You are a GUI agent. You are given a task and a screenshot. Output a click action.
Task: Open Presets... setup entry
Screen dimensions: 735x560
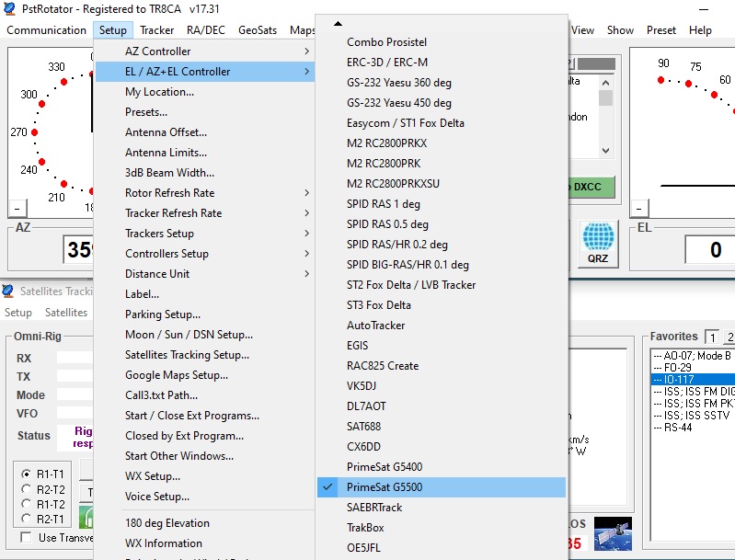[x=204, y=112]
